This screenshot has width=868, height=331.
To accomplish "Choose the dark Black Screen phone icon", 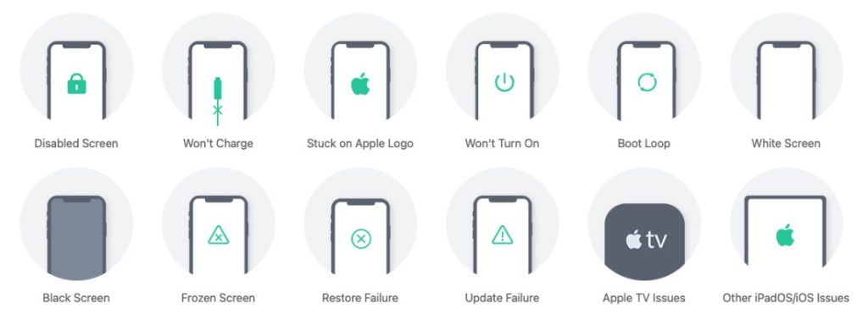I will pyautogui.click(x=76, y=235).
